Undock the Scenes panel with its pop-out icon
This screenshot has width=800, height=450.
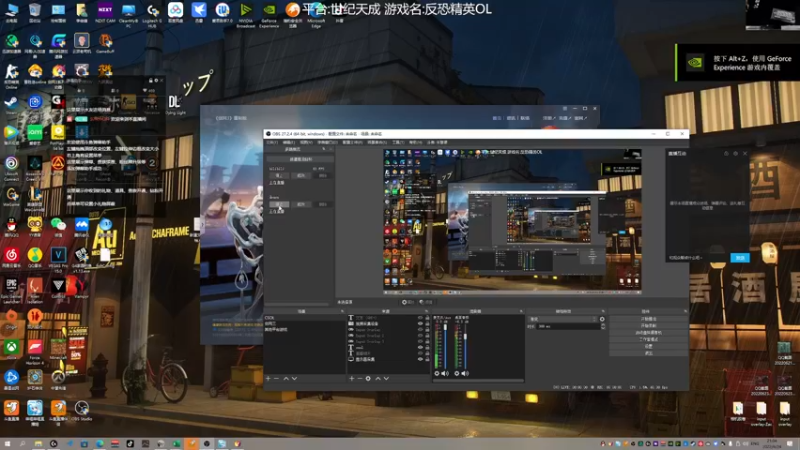click(x=342, y=311)
